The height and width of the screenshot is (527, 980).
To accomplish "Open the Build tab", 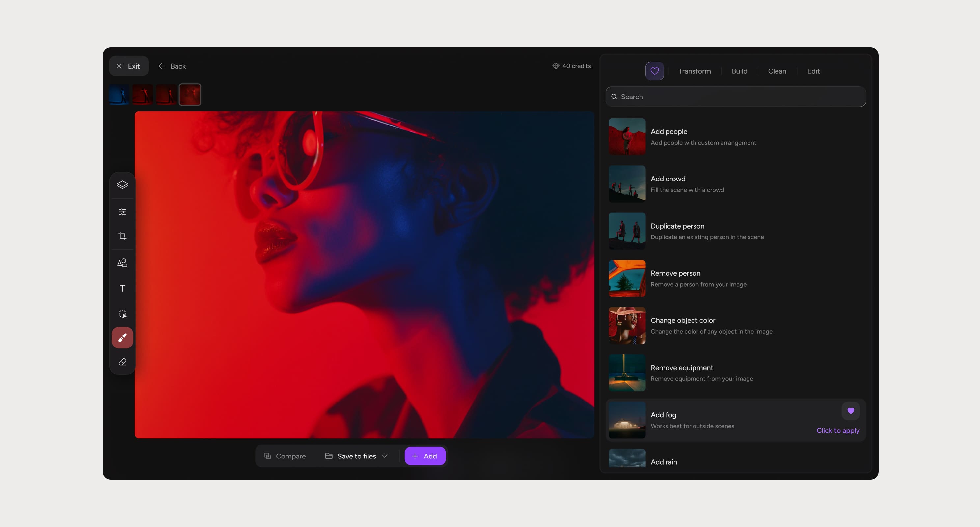I will point(739,71).
